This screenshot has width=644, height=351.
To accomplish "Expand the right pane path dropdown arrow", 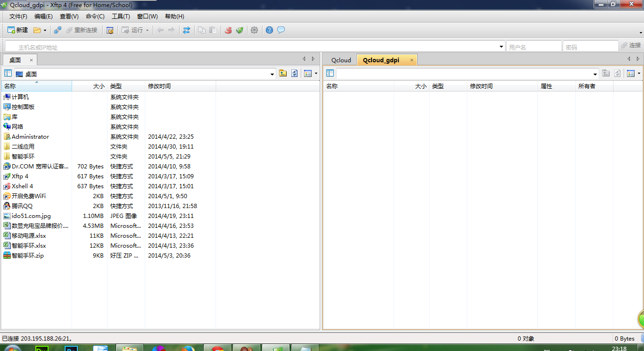I will point(596,74).
